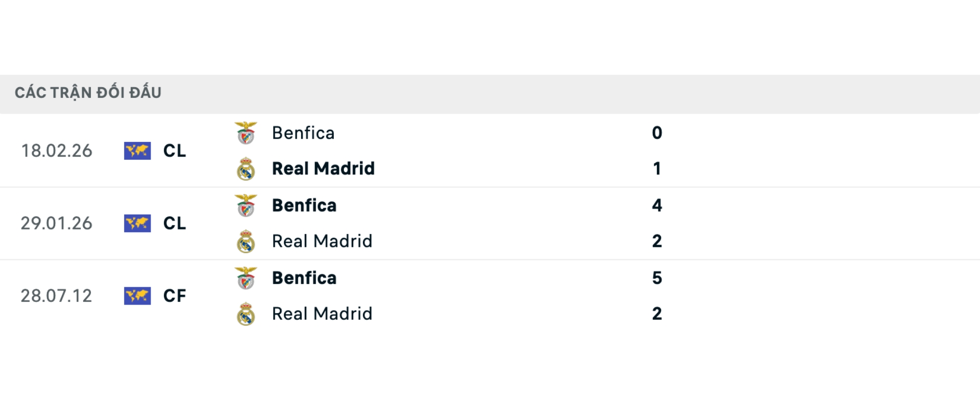The height and width of the screenshot is (404, 980).
Task: Click the CL flag icon in the 29.01.26 row
Action: point(137,223)
